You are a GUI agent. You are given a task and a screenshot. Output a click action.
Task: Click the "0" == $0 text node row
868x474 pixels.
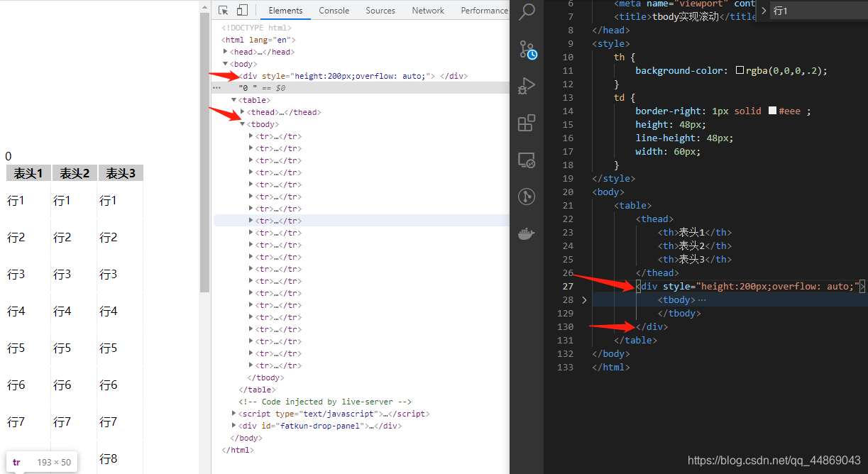361,88
